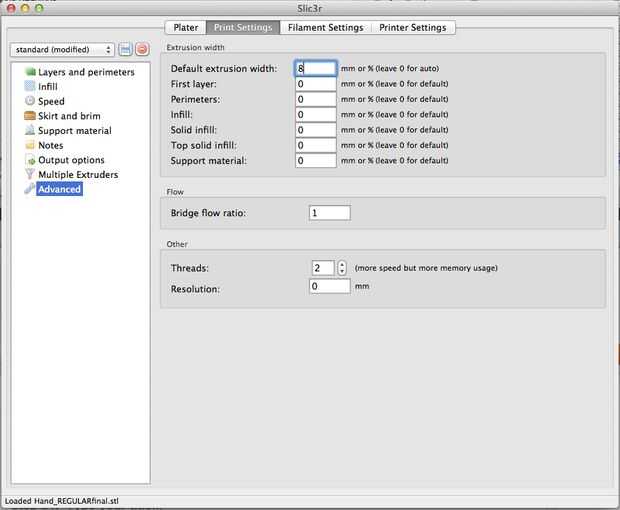Click the save preset disk icon
The height and width of the screenshot is (510, 620).
coord(125,49)
